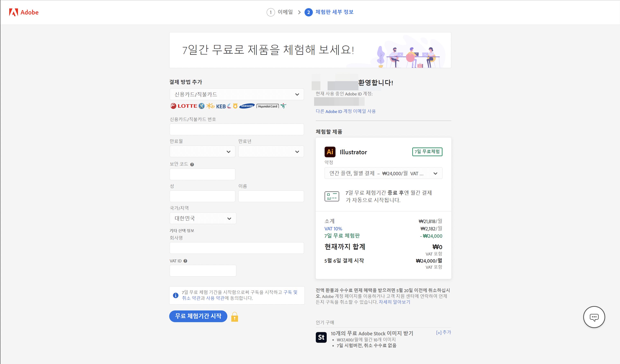Click the VAT ID help question mark
This screenshot has height=364, width=620.
[185, 261]
